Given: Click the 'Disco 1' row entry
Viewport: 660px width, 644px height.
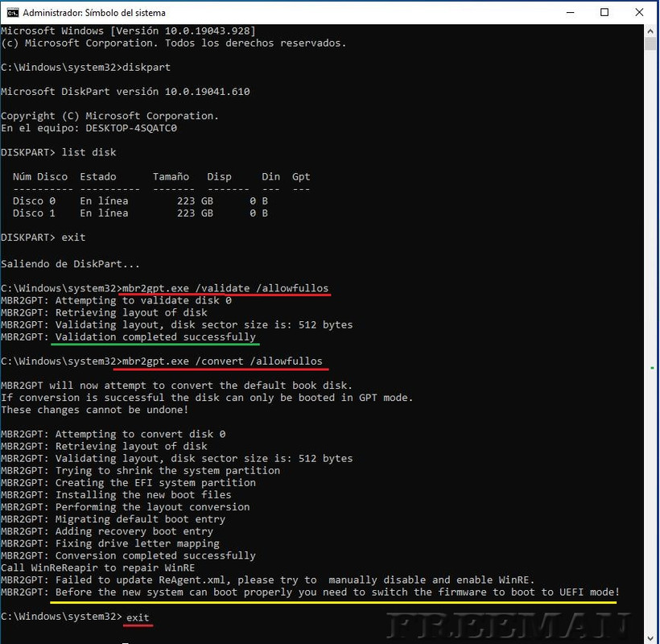Looking at the screenshot, I should pos(34,213).
